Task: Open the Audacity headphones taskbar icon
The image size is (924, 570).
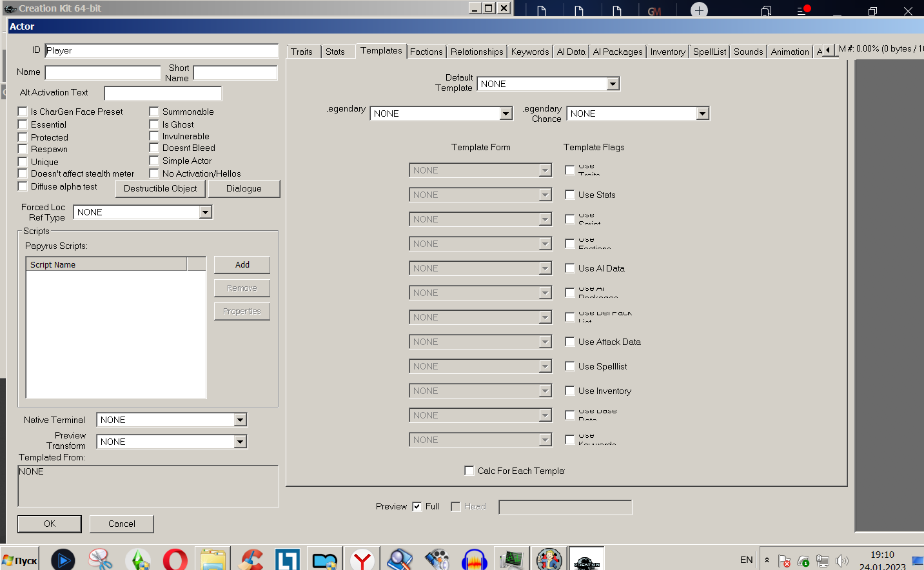Action: pos(474,559)
